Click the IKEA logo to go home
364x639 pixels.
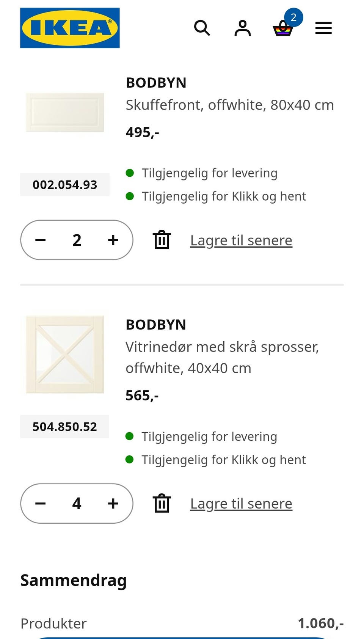70,28
